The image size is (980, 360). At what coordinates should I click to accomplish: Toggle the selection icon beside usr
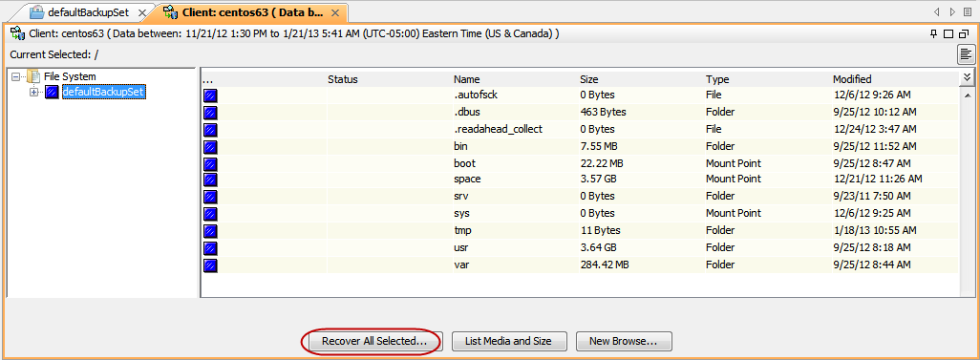[211, 248]
